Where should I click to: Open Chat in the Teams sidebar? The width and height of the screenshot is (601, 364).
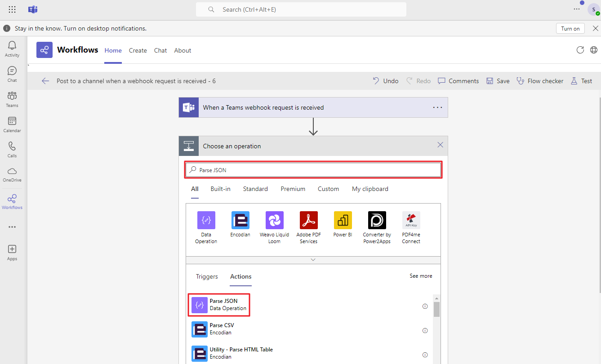12,74
